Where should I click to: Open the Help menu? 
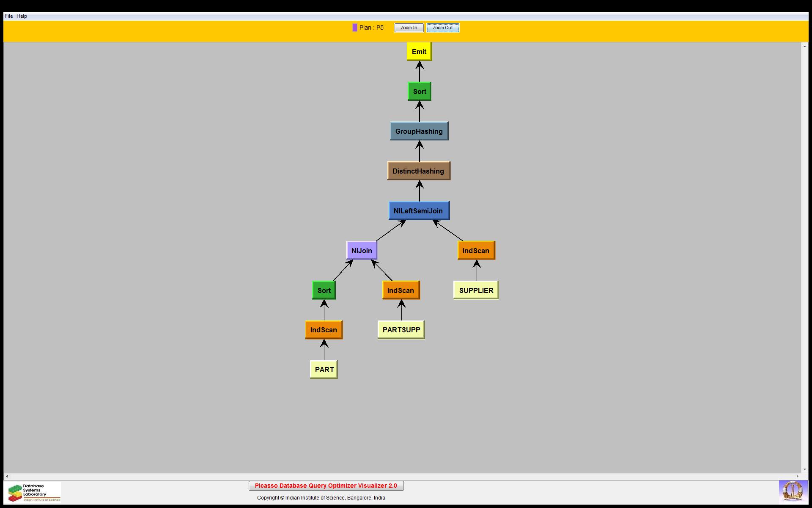pyautogui.click(x=22, y=16)
